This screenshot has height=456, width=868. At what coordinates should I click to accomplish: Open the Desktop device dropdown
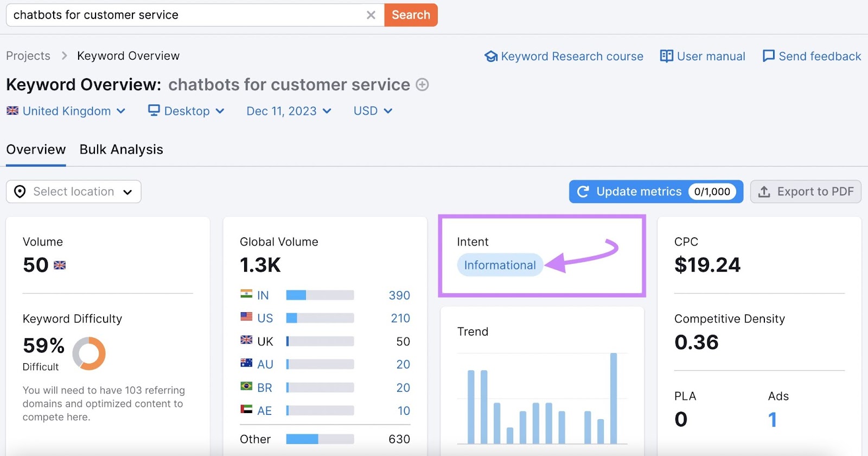187,111
